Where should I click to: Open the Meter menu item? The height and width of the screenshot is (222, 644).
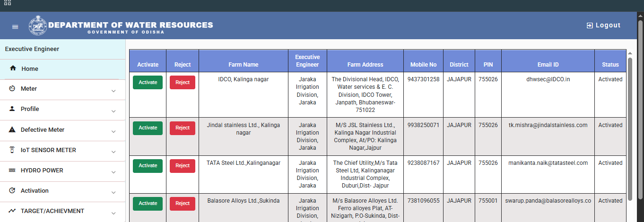click(62, 89)
